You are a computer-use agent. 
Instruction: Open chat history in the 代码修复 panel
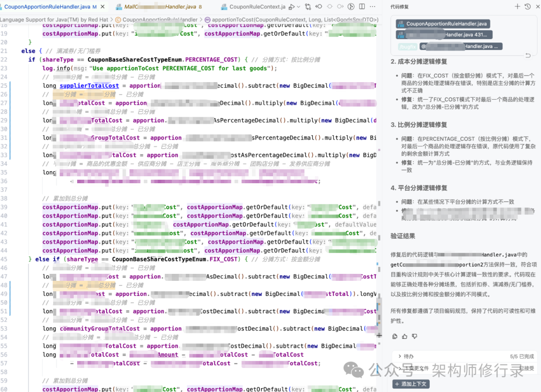point(527,7)
